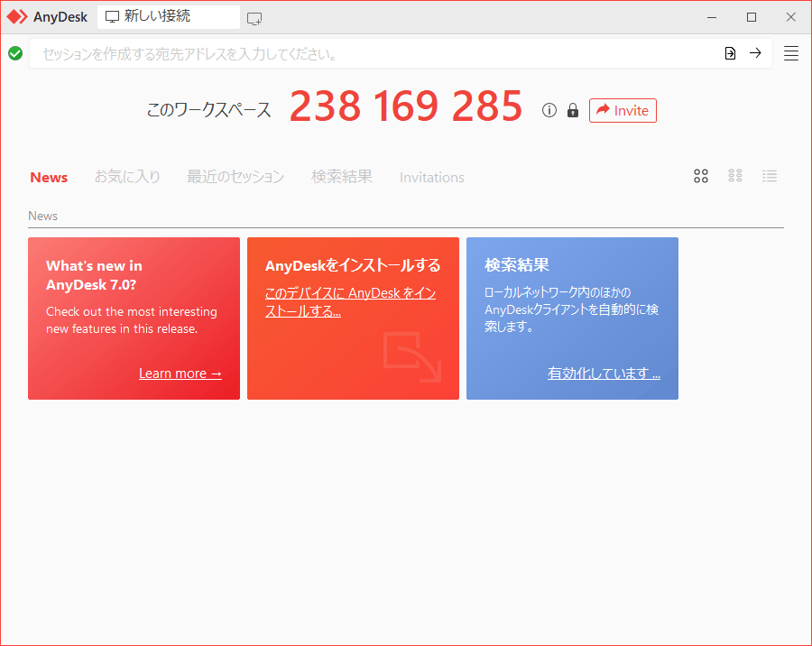Click the AnyDesk logo icon
Viewport: 812px width, 646px height.
tap(17, 17)
